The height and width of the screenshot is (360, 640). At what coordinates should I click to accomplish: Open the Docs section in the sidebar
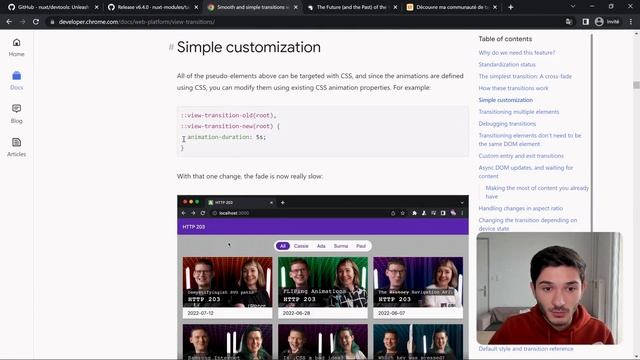point(16,81)
